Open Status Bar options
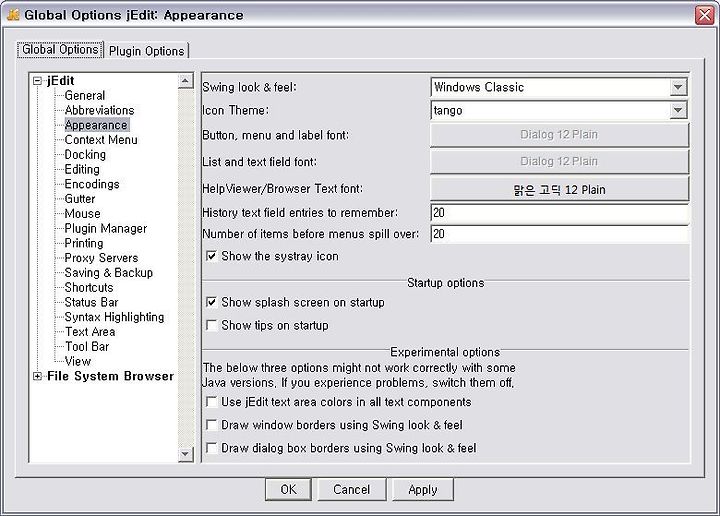Viewport: 720px width, 516px height. (x=91, y=302)
